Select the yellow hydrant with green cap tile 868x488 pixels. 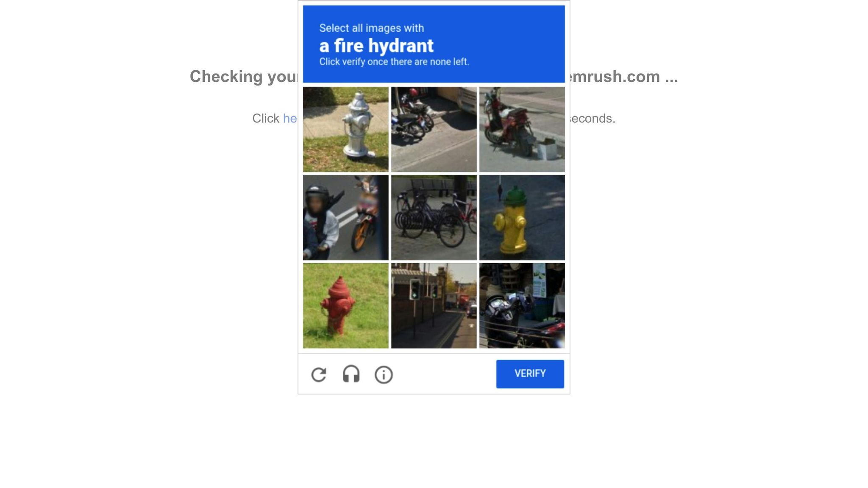[522, 217]
